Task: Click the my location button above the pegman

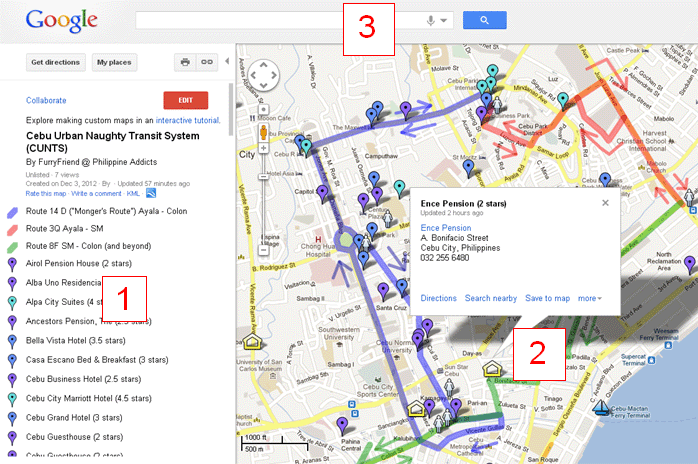Action: coord(264,110)
